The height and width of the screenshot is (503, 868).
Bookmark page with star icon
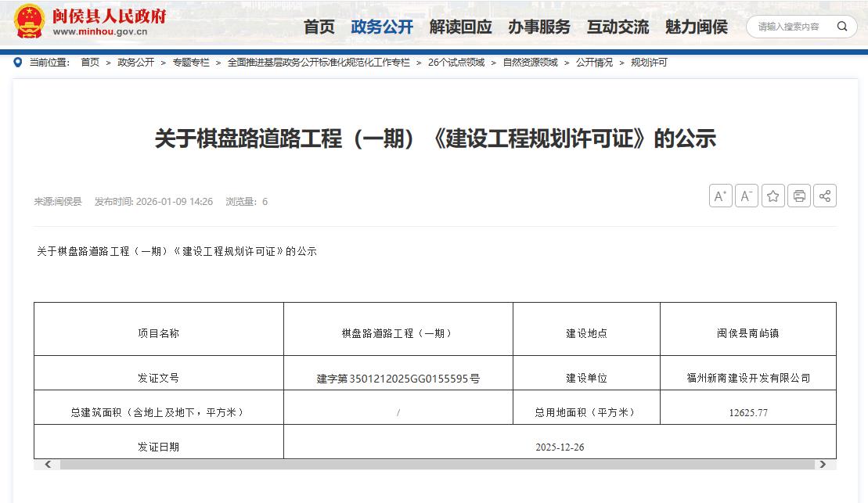[x=773, y=196]
